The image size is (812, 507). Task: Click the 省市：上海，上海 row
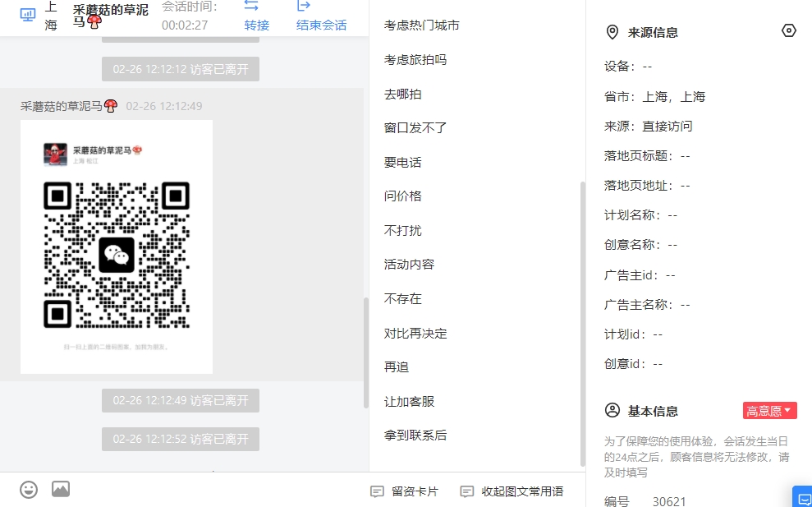tap(654, 96)
